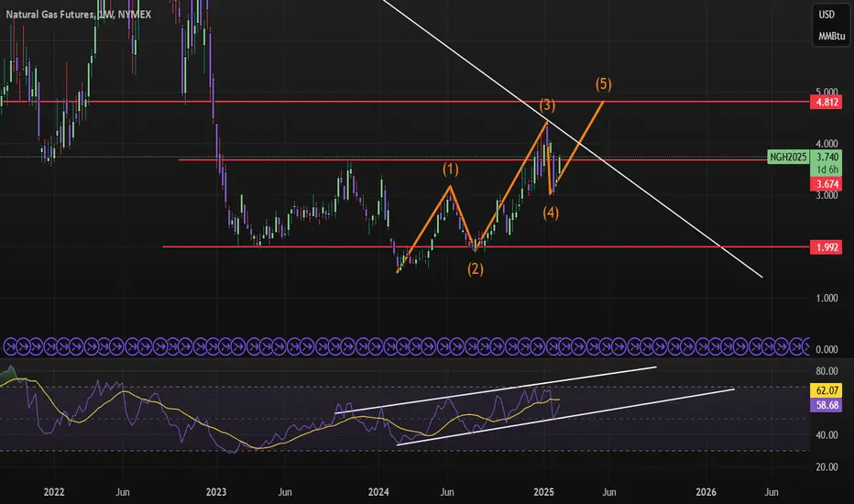Select the 4.812 red price label
The width and height of the screenshot is (854, 504).
827,102
